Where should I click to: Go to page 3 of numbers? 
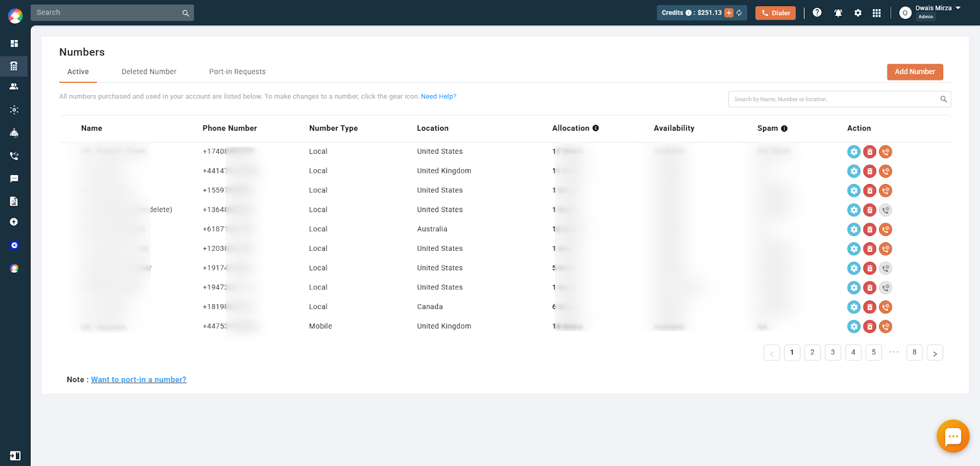click(x=833, y=353)
